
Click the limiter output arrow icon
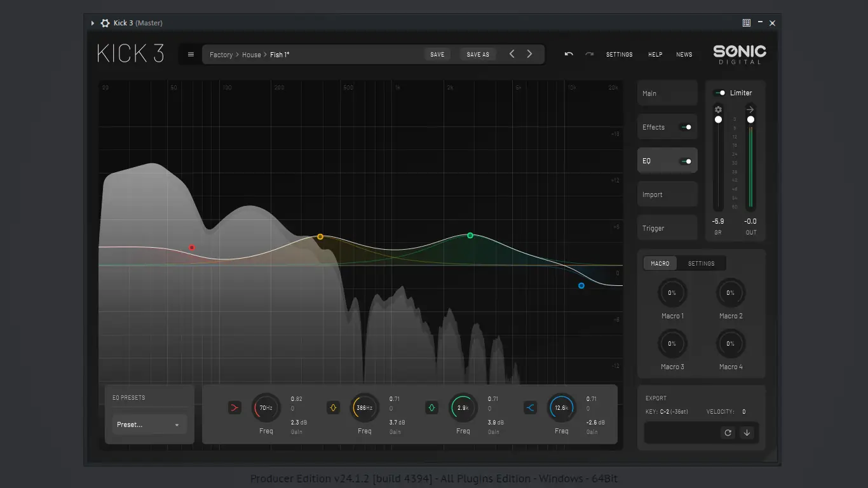[x=750, y=109]
